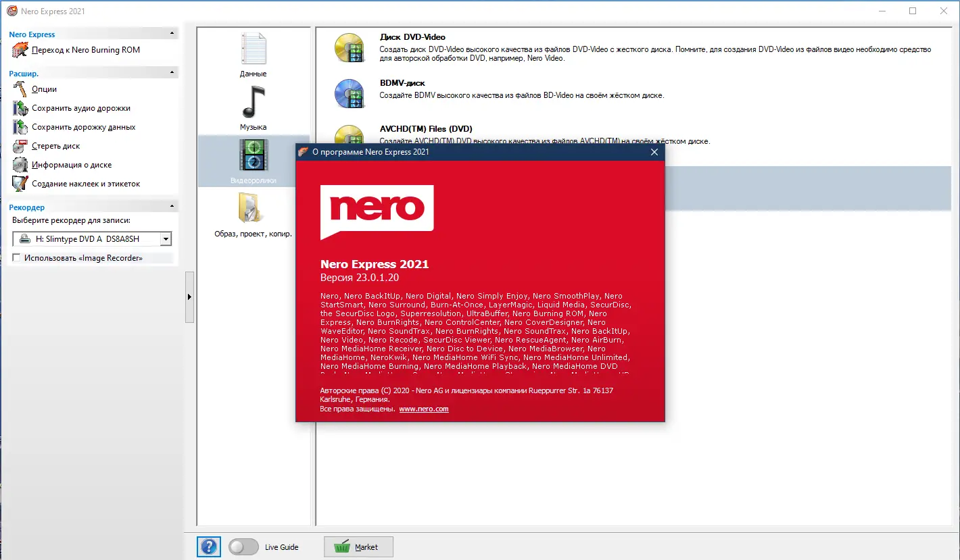The image size is (960, 560).
Task: Enable Использовать «Image Recorder»
Action: 16,257
